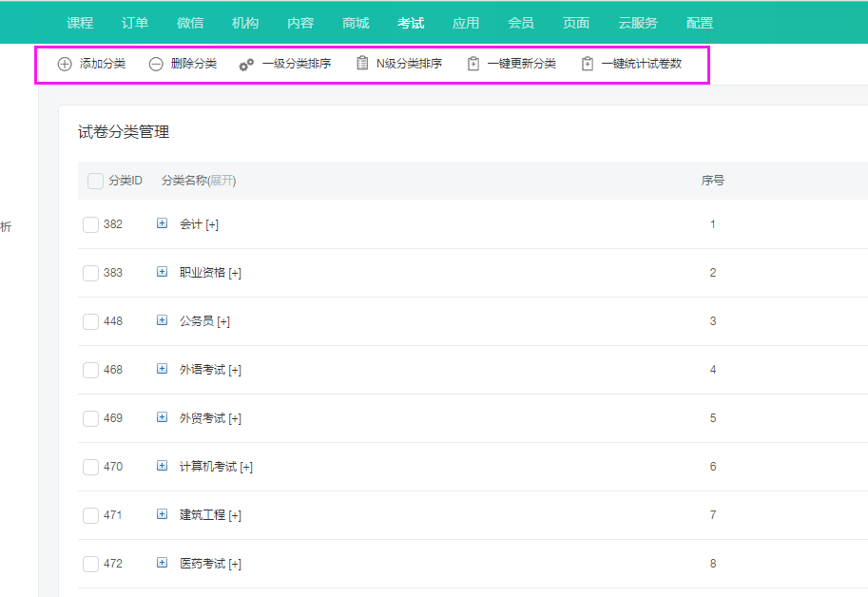Expand the 公务员 tree node
Screen dimensions: 868x597
click(162, 320)
